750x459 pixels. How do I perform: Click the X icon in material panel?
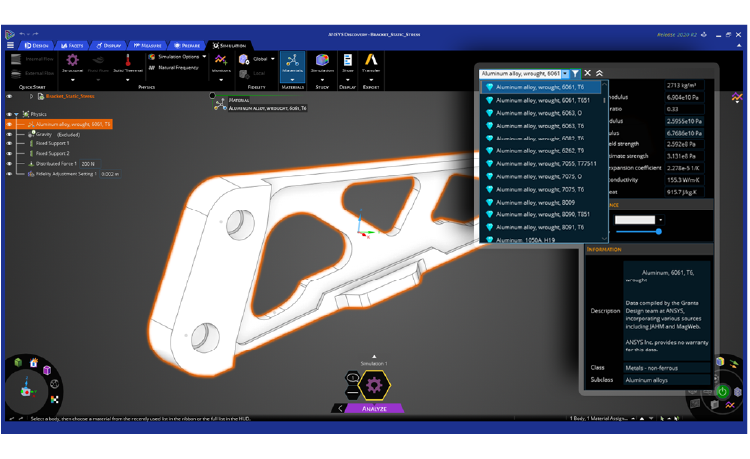587,73
